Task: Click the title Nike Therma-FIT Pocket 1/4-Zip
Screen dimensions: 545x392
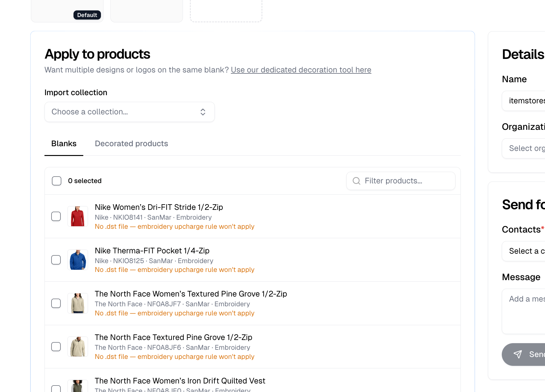Action: click(x=152, y=251)
